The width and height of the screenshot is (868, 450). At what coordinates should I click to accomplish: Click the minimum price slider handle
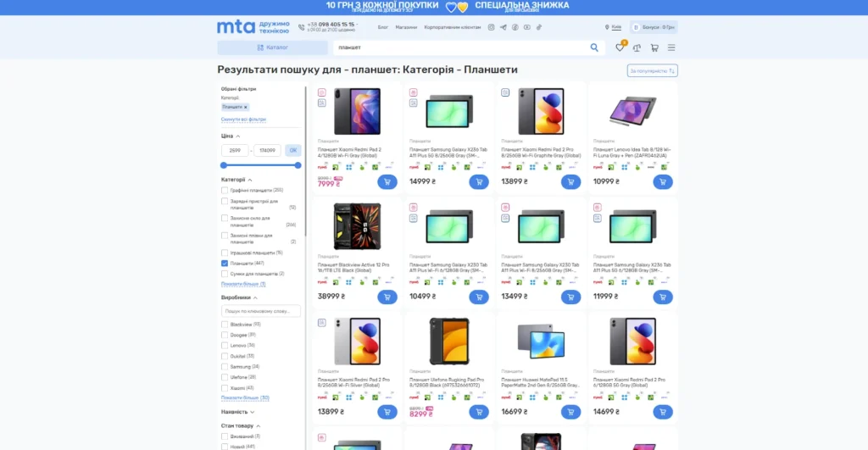point(224,165)
